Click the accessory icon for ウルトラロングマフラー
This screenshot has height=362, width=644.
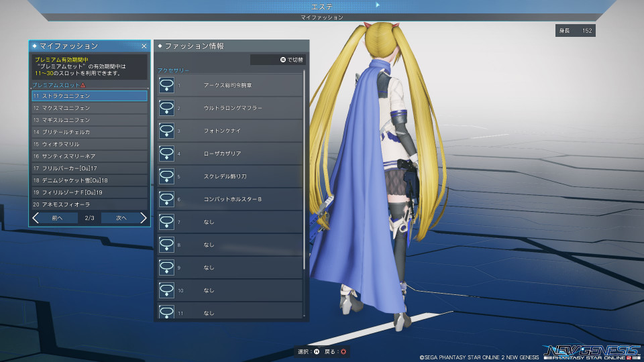point(166,108)
